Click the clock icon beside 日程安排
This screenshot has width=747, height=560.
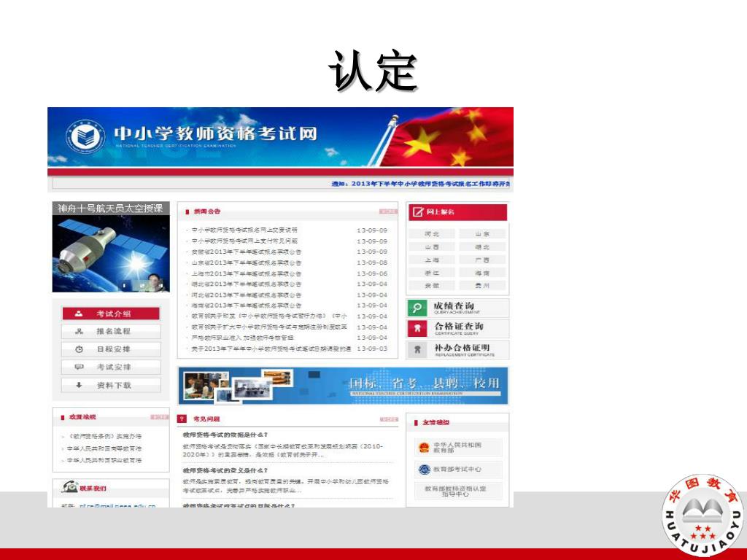[79, 349]
